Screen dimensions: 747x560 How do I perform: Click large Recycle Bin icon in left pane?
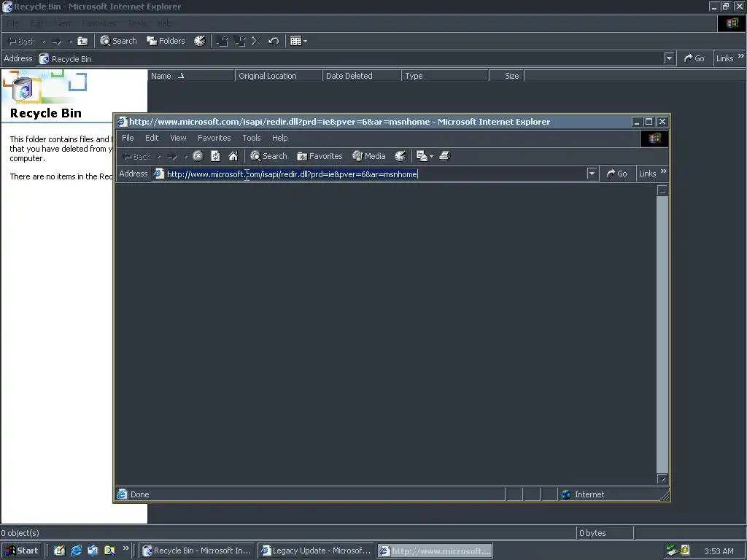click(22, 88)
